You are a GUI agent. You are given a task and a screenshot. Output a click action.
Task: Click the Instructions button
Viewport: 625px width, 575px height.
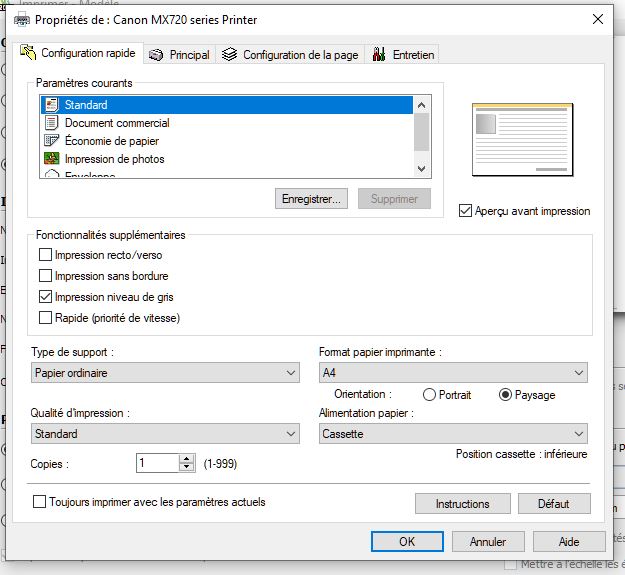(x=463, y=504)
